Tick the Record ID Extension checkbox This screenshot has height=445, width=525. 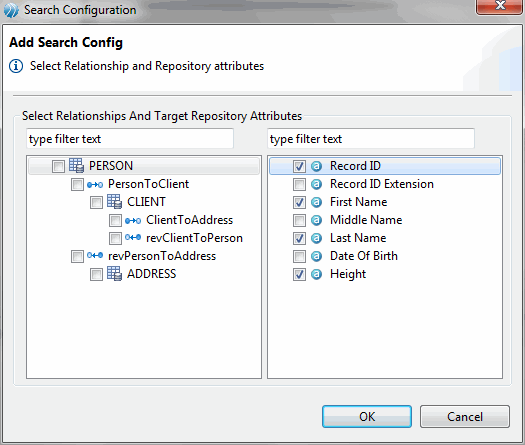[299, 184]
